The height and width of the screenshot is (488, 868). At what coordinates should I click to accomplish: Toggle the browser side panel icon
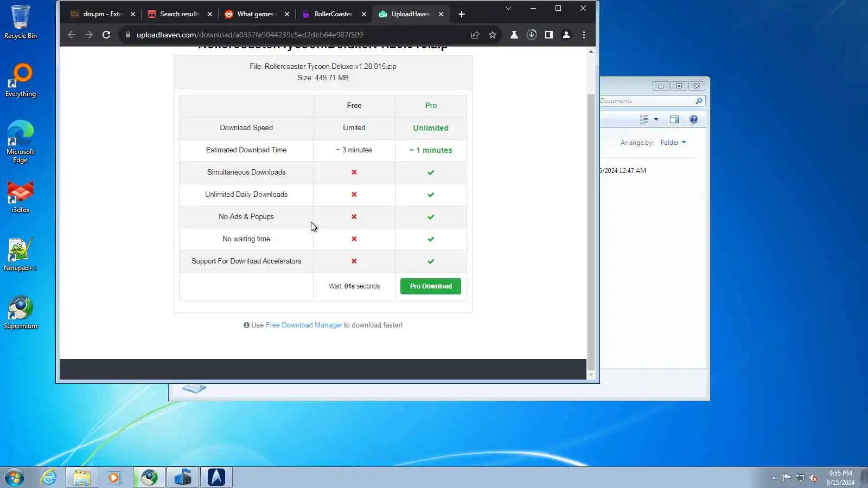pyautogui.click(x=549, y=35)
